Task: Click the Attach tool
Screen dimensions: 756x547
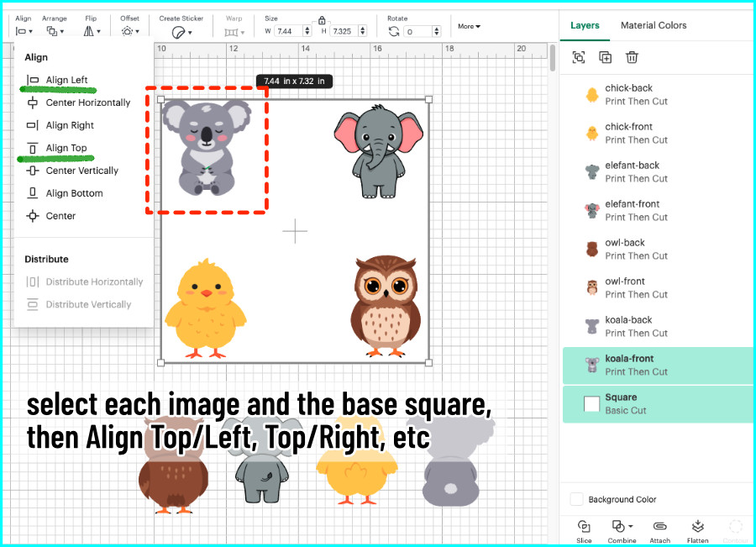Action: pyautogui.click(x=659, y=531)
